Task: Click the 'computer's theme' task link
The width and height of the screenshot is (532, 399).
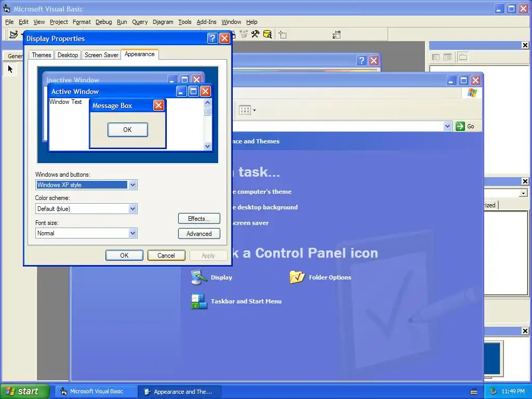Action: [x=262, y=192]
